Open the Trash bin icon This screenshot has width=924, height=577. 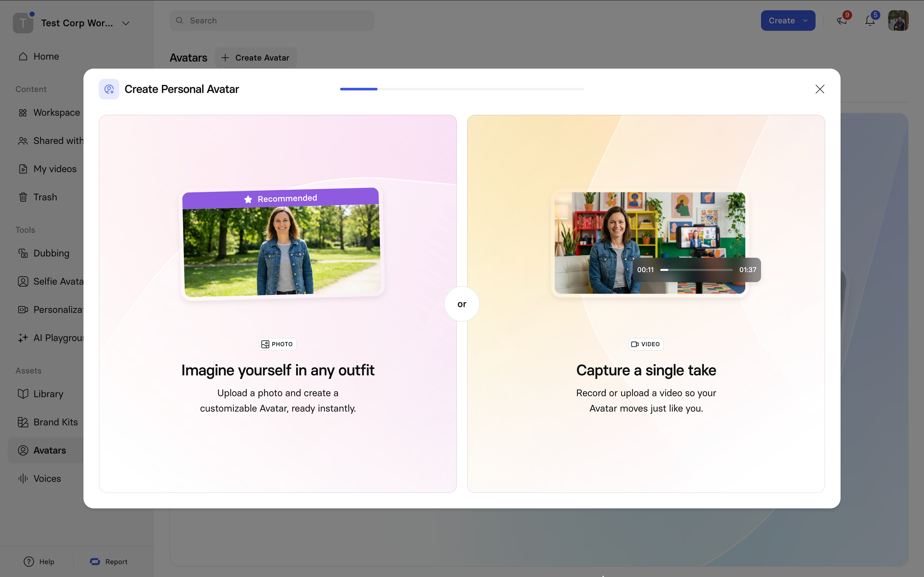(x=23, y=197)
